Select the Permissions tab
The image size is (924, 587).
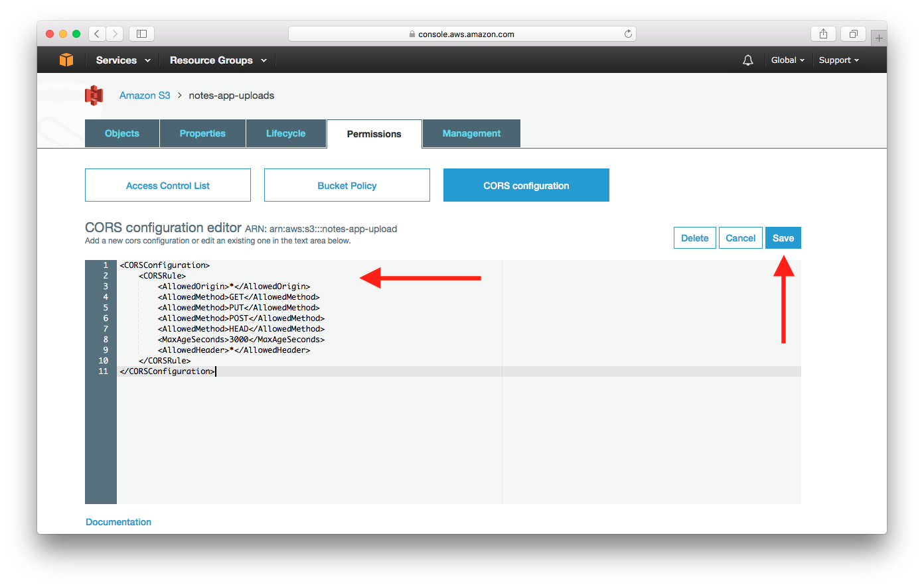click(374, 134)
